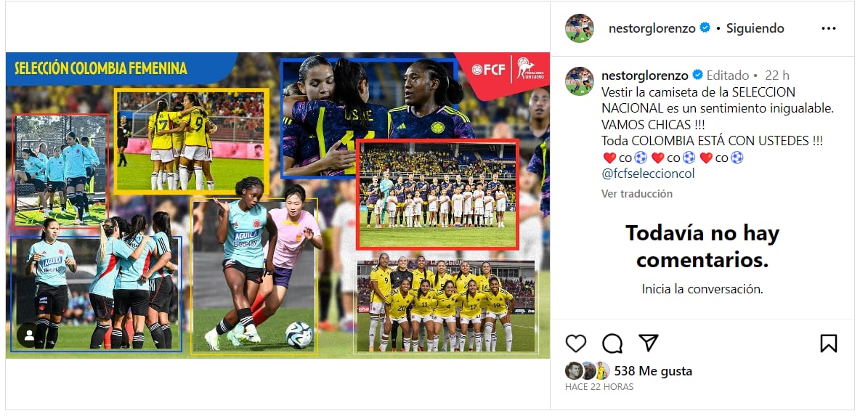Click the HACE 22 HORAS timestamp

point(599,387)
